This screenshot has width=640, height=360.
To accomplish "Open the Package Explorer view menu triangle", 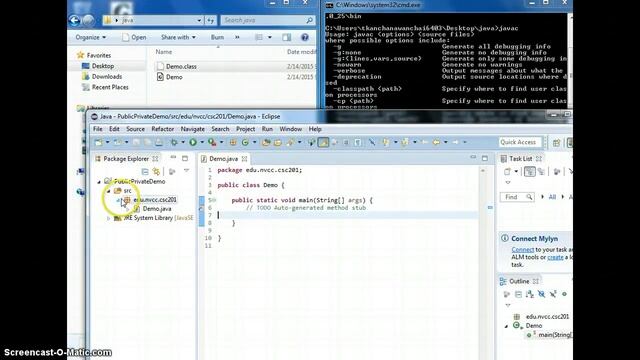I will point(187,171).
